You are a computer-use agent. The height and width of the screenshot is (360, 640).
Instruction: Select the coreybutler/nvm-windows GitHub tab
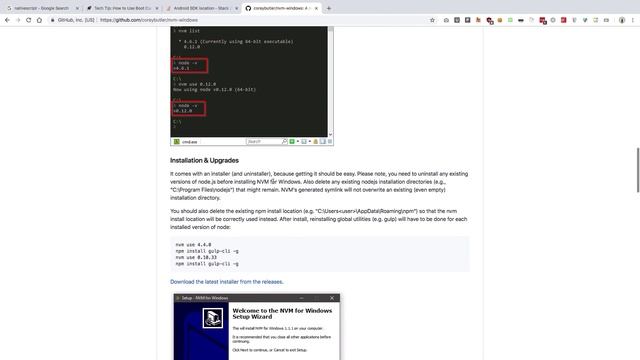[282, 8]
